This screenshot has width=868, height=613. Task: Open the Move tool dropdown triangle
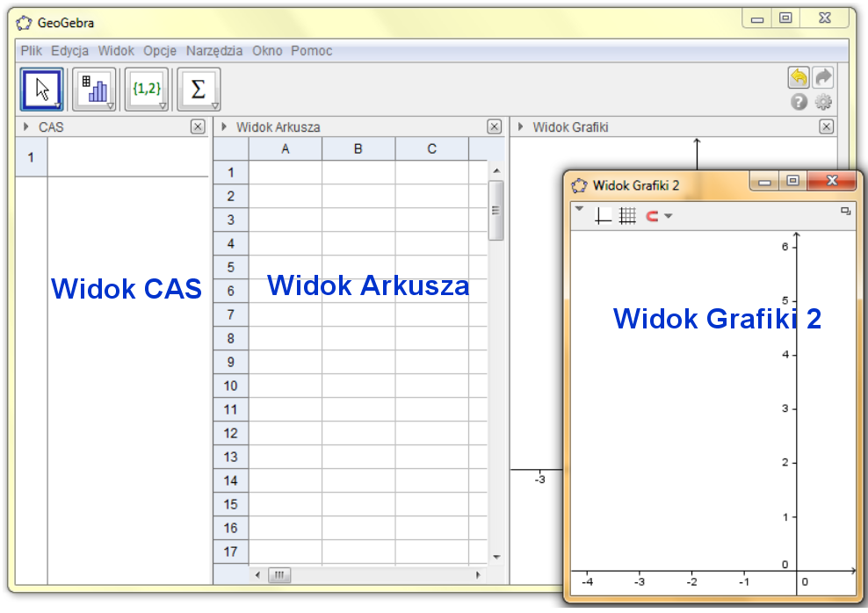[x=58, y=105]
